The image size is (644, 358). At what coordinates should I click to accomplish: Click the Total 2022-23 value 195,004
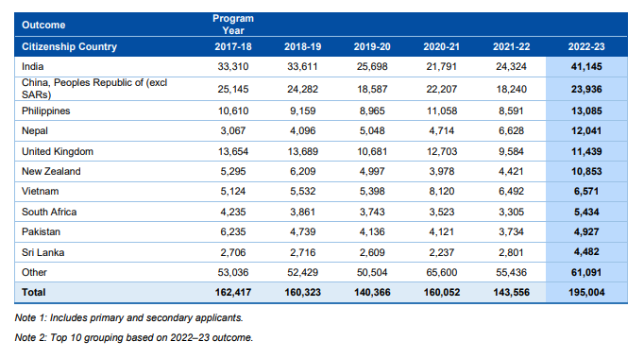(x=586, y=292)
